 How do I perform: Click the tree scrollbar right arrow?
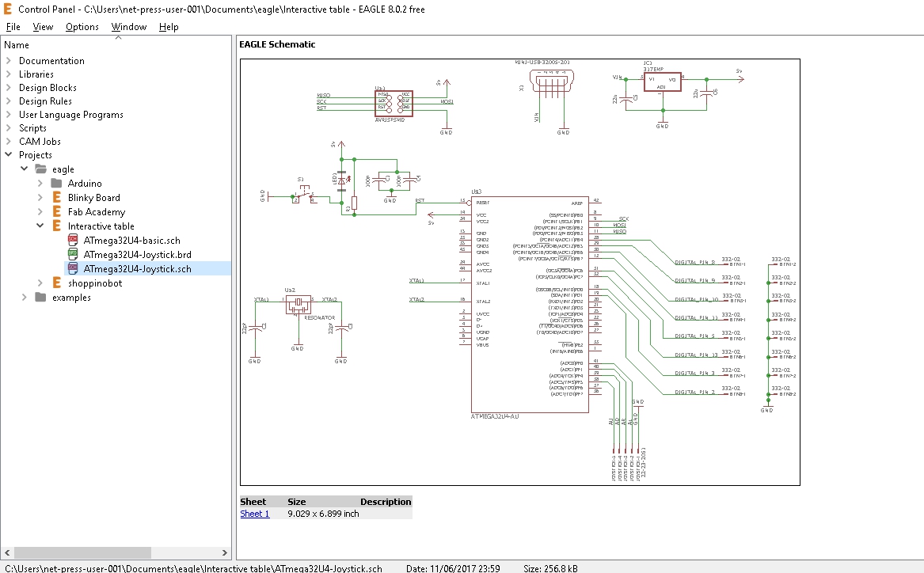click(x=225, y=552)
